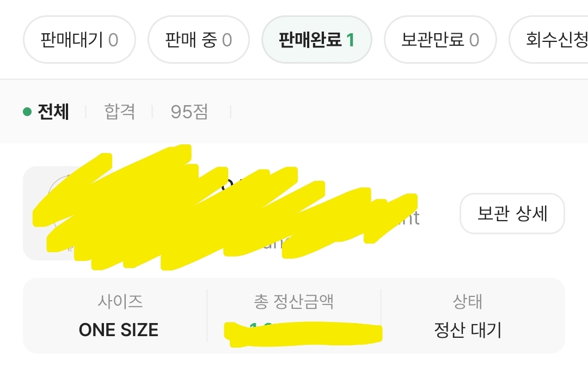Filter the list by 95점
The width and height of the screenshot is (588, 377).
189,112
